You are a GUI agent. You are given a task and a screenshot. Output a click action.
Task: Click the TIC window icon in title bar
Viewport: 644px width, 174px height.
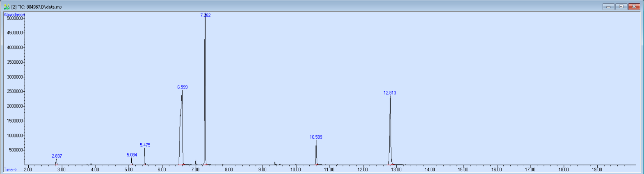click(x=7, y=7)
